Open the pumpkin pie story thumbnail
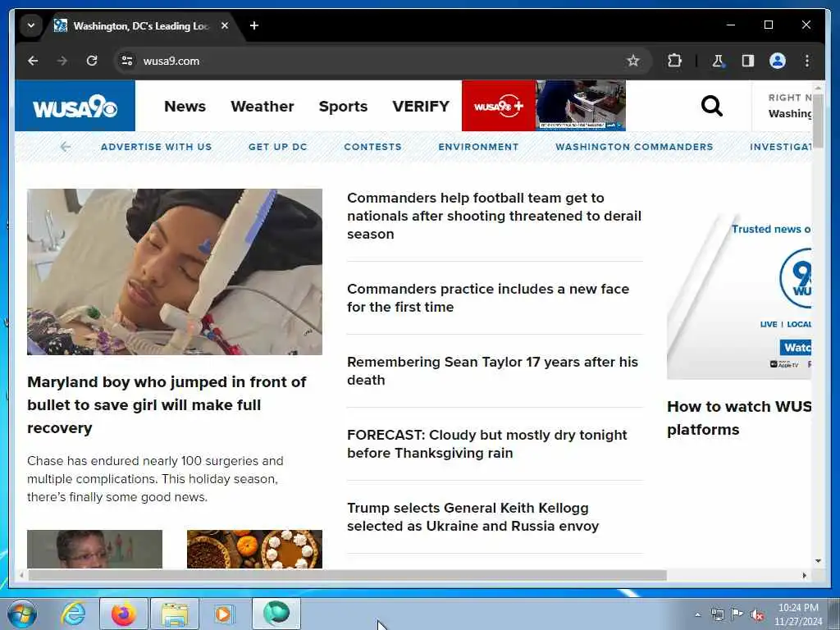 pyautogui.click(x=254, y=549)
